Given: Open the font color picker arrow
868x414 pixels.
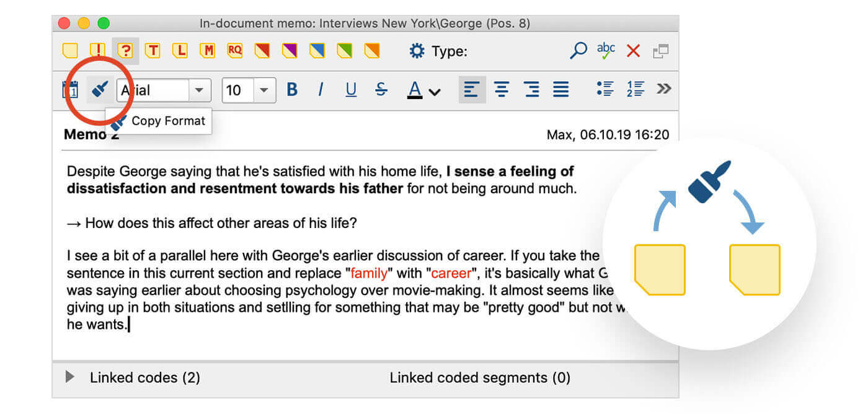Looking at the screenshot, I should (x=435, y=92).
